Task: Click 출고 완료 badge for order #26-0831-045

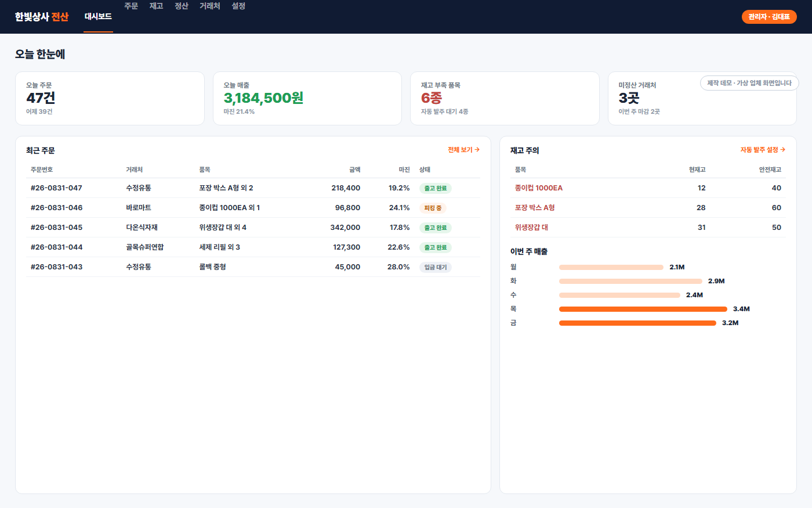Action: click(436, 228)
